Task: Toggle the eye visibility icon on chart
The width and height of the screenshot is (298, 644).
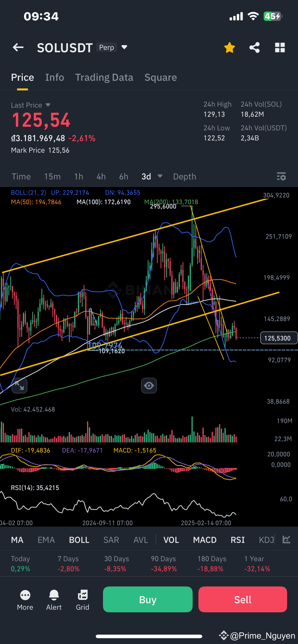Action: [149, 386]
